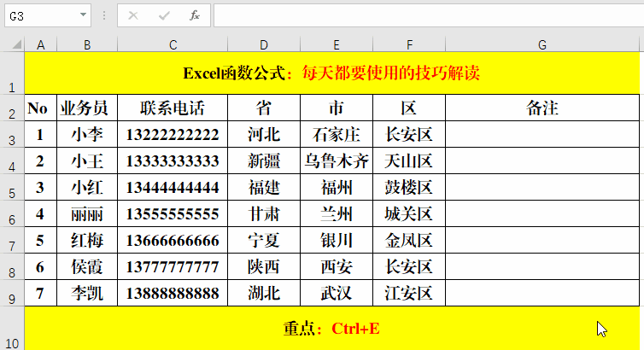
Task: Select province cell '湖北'
Action: [264, 293]
